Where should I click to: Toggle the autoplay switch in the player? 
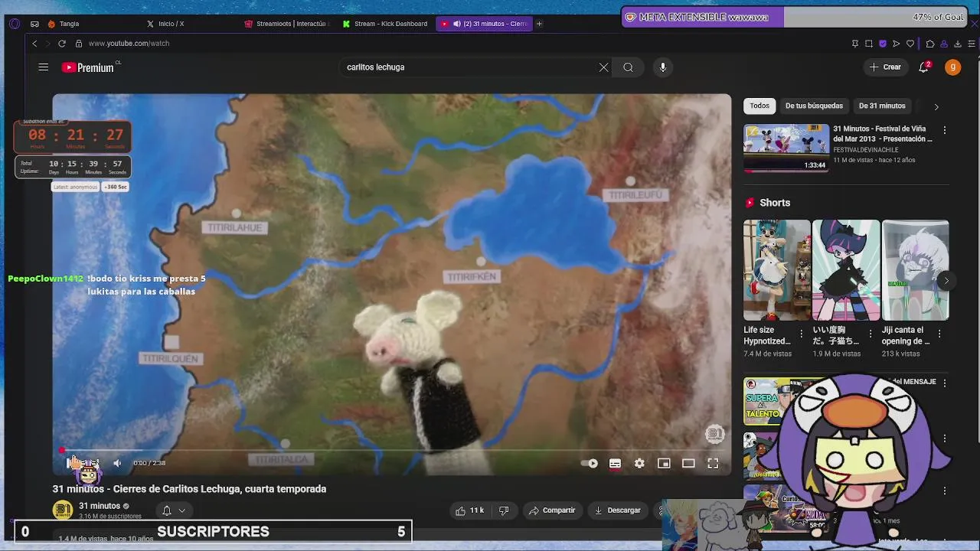[x=590, y=463]
